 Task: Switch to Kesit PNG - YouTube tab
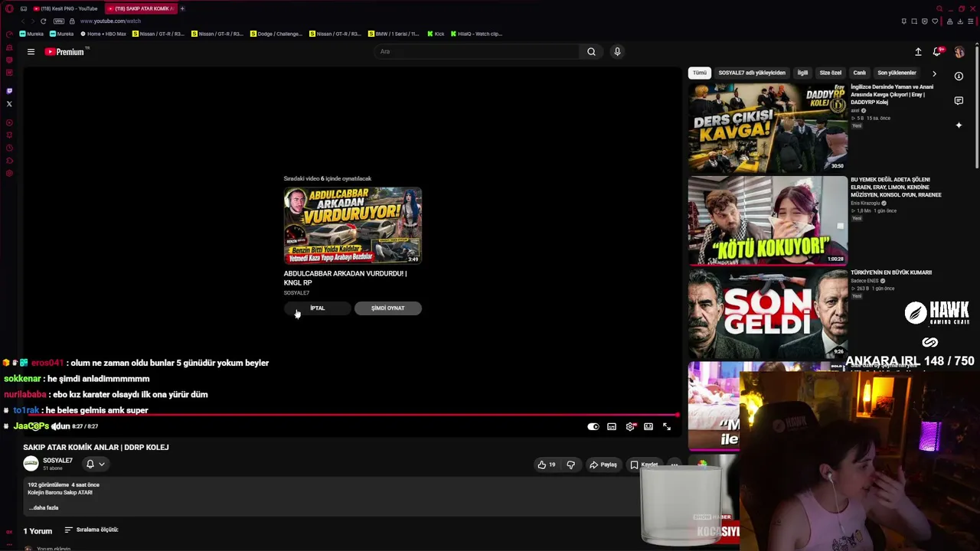click(x=66, y=8)
